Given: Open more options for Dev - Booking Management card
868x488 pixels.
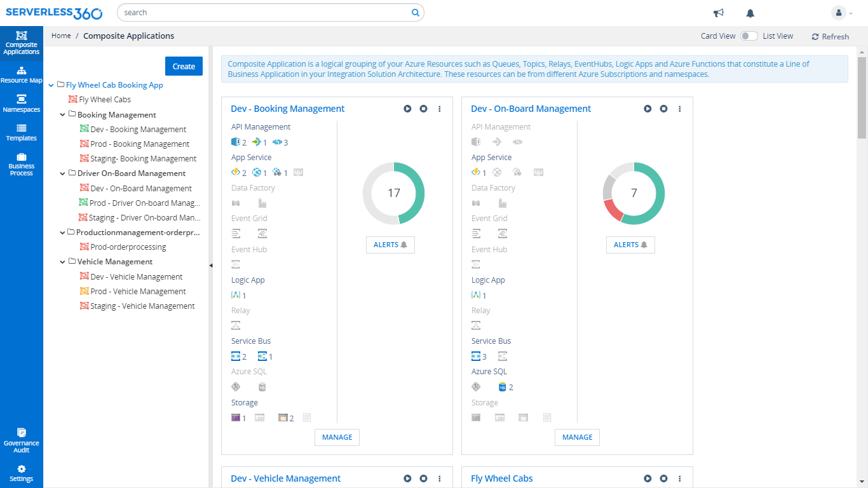Looking at the screenshot, I should click(440, 109).
